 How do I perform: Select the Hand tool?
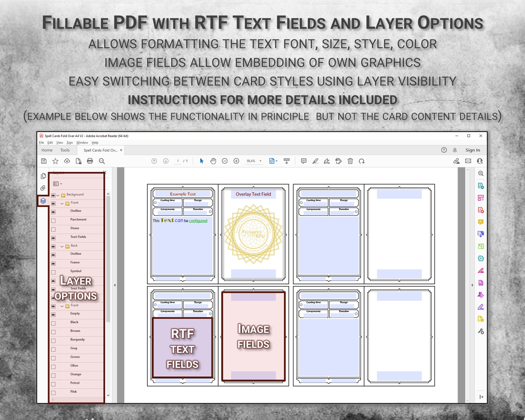click(x=213, y=161)
